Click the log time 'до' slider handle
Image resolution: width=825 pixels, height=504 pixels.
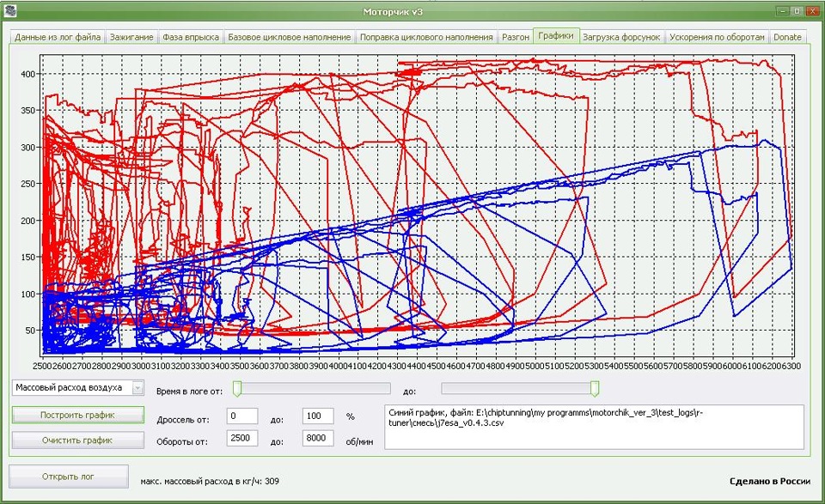(x=595, y=389)
